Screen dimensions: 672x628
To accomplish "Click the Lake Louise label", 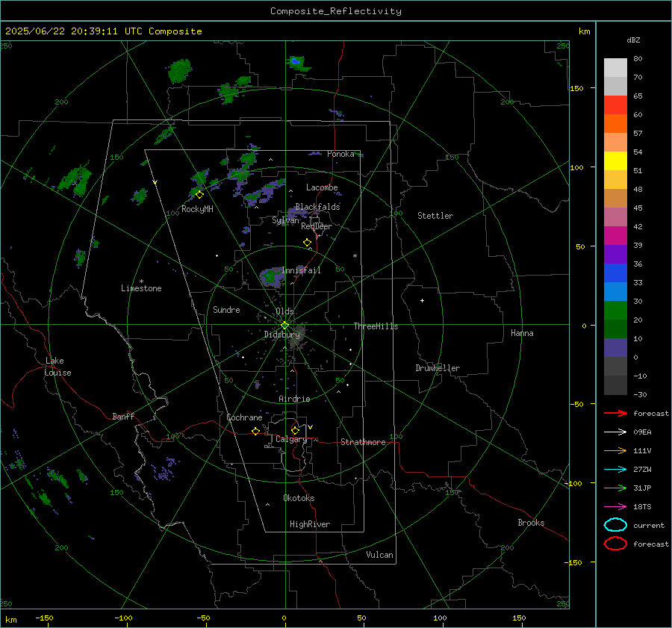I will pyautogui.click(x=58, y=367).
